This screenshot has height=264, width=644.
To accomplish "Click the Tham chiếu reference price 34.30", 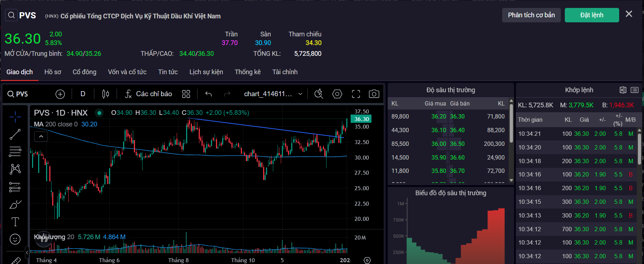I will coord(314,43).
